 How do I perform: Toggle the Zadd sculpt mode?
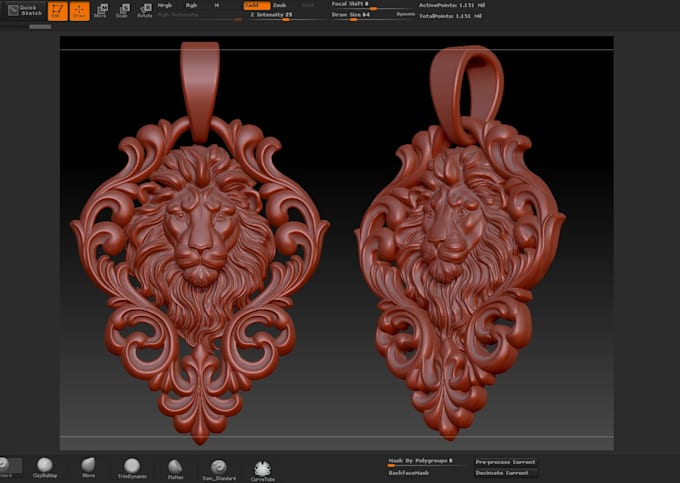(257, 6)
